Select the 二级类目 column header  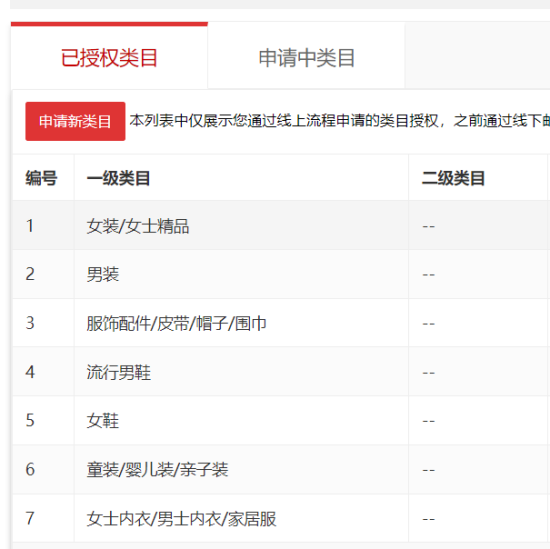click(478, 178)
